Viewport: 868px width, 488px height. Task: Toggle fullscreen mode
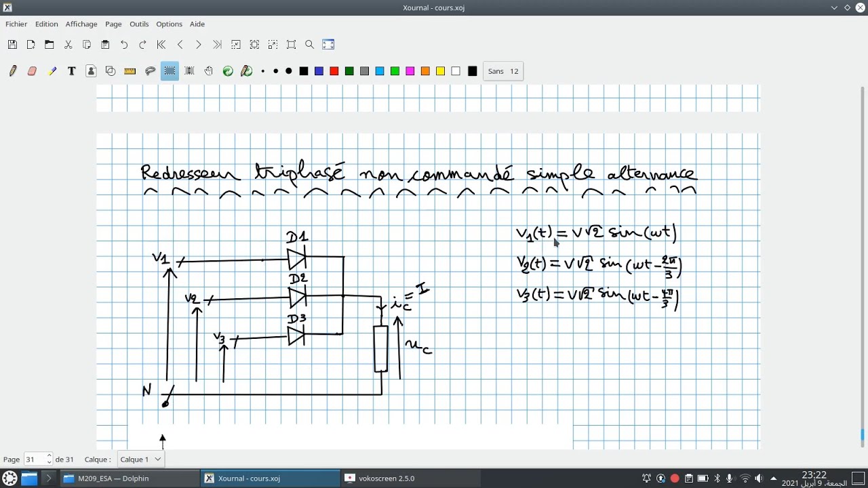click(328, 45)
